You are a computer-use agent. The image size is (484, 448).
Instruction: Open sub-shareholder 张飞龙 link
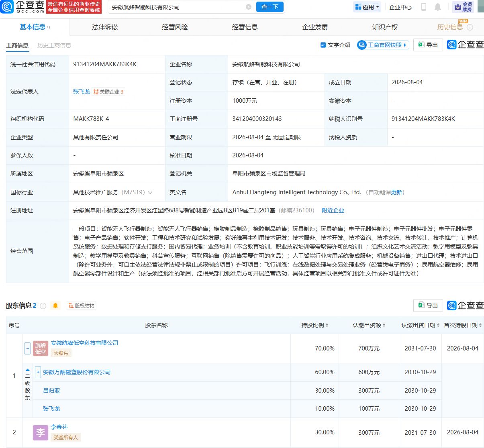tap(51, 409)
